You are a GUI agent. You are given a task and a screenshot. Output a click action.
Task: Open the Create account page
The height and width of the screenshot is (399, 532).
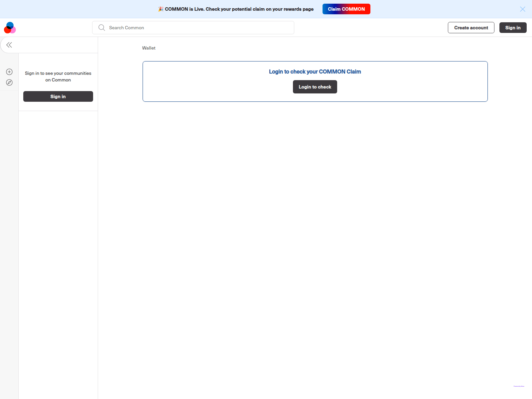coord(471,28)
